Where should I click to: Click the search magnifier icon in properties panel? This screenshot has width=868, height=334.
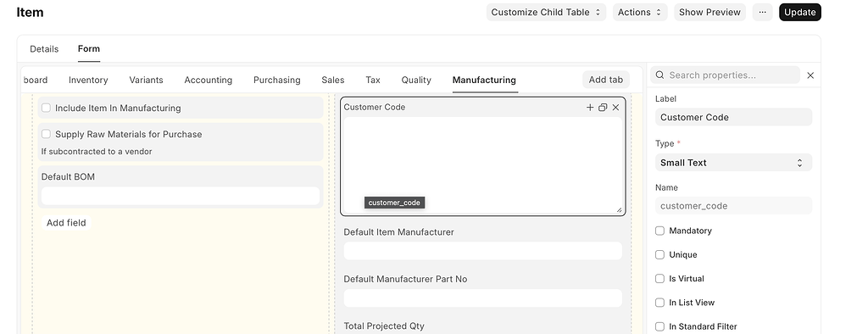tap(659, 75)
